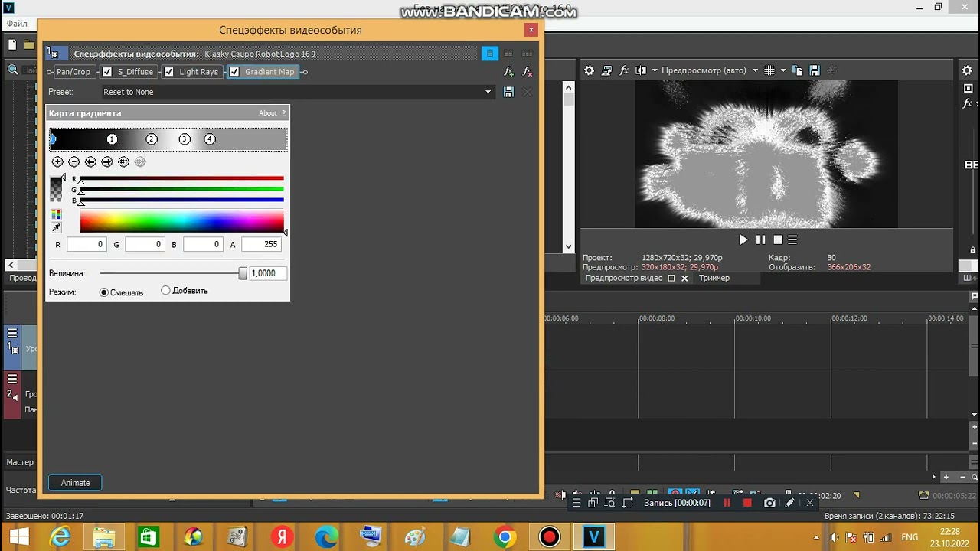Open Yandex browser from the taskbar
The image size is (980, 551).
point(282,537)
